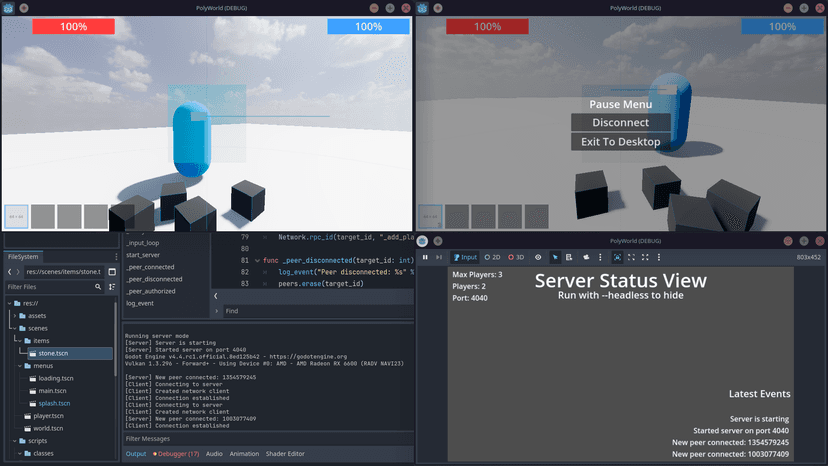
Task: Click the camera override icon in game toolbar
Action: click(x=587, y=257)
